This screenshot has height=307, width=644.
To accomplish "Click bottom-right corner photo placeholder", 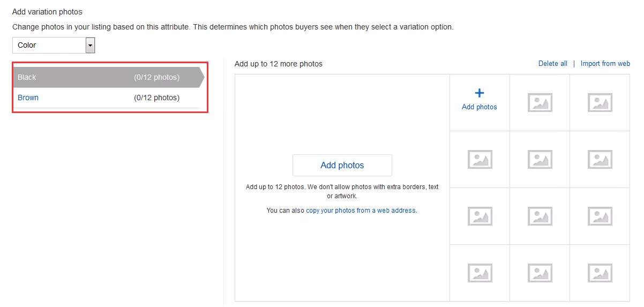I will coord(600,273).
